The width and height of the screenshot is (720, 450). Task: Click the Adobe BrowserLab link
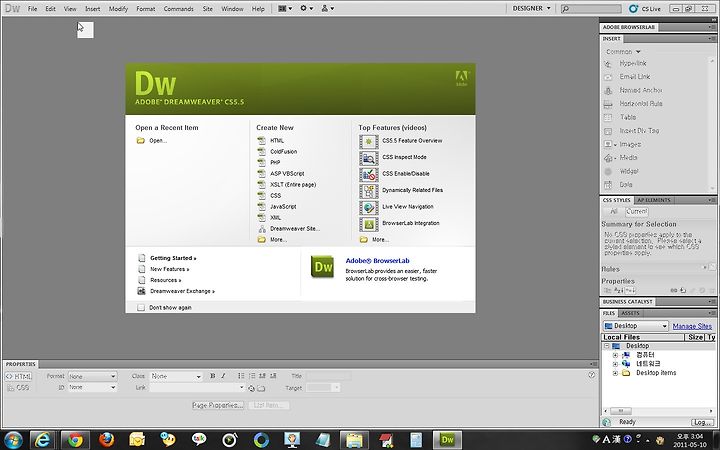377,260
